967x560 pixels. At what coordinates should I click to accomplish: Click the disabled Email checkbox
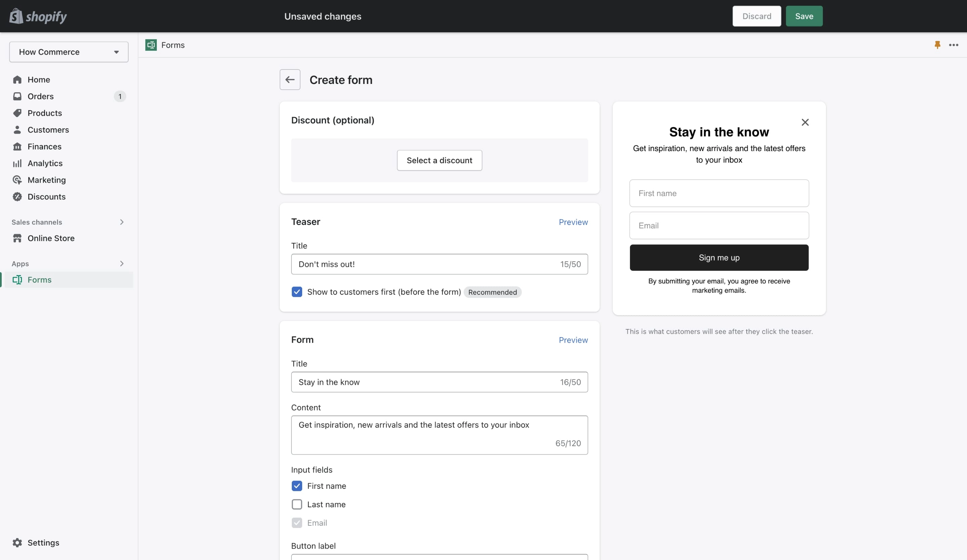coord(296,523)
